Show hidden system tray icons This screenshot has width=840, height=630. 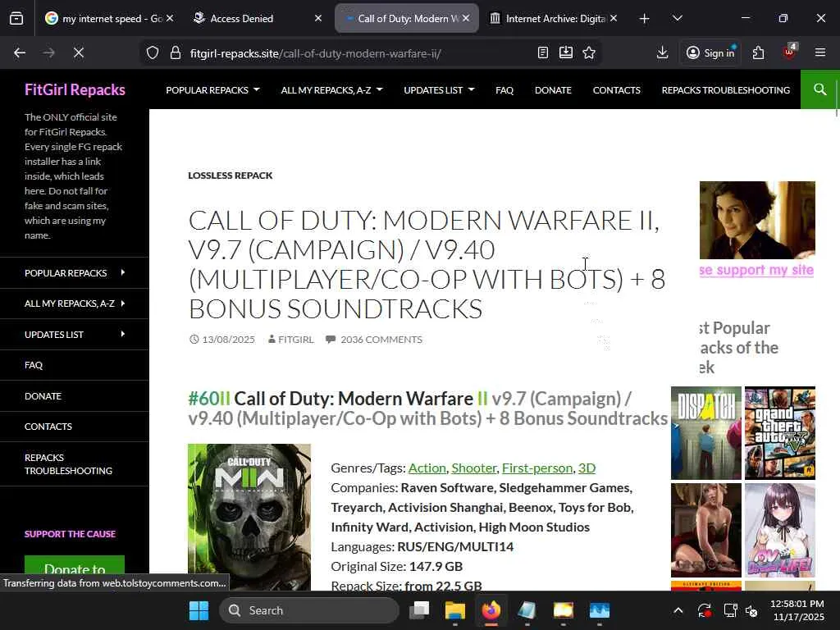[x=678, y=610]
